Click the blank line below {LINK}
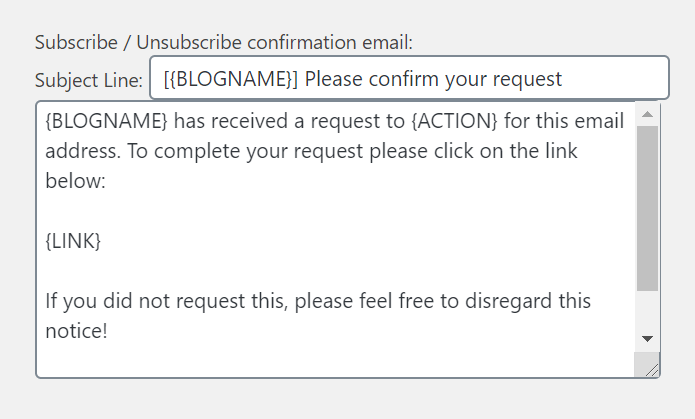Image resolution: width=695 pixels, height=419 pixels. [x=336, y=271]
